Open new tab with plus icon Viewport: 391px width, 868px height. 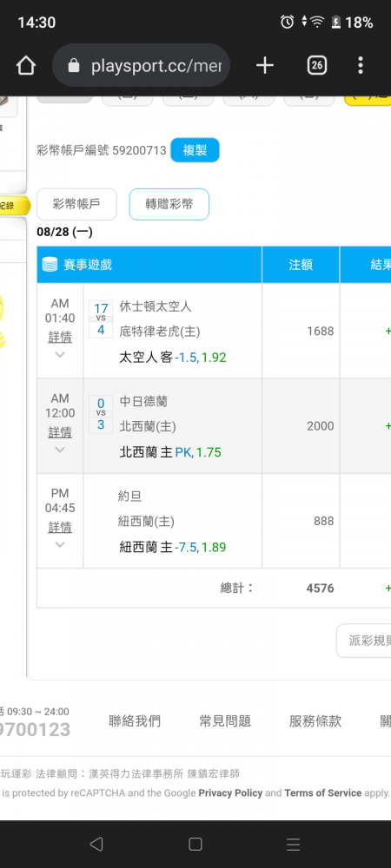click(265, 66)
